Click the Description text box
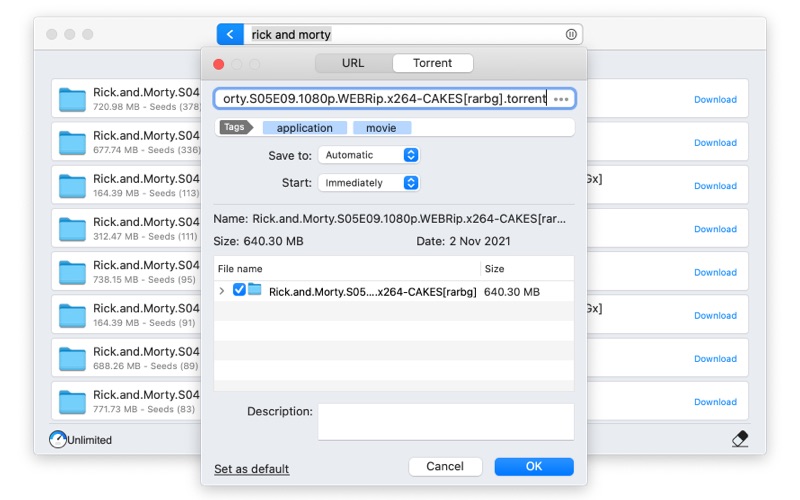This screenshot has height=500, width=800. click(x=446, y=421)
